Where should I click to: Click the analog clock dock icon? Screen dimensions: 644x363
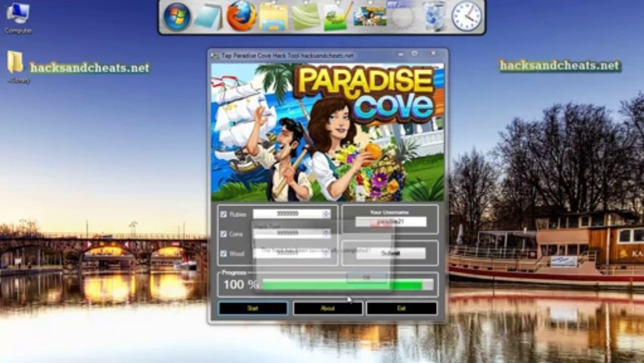[466, 16]
